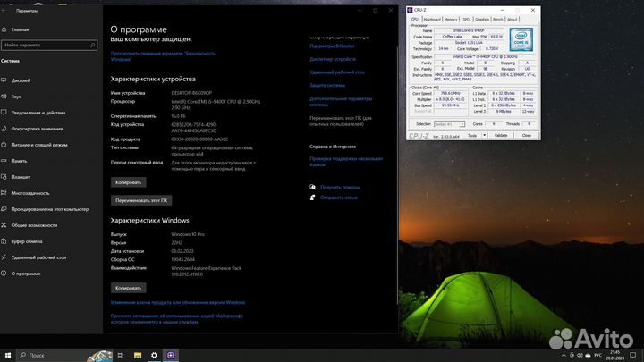This screenshot has width=644, height=362.
Task: Click Копировать under Характеристики устройства
Action: click(x=128, y=182)
